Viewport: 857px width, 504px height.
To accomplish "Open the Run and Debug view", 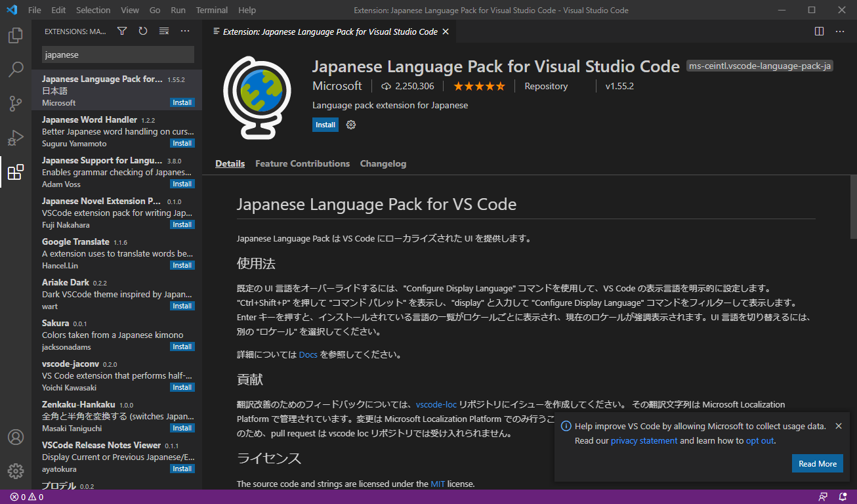I will pos(16,138).
